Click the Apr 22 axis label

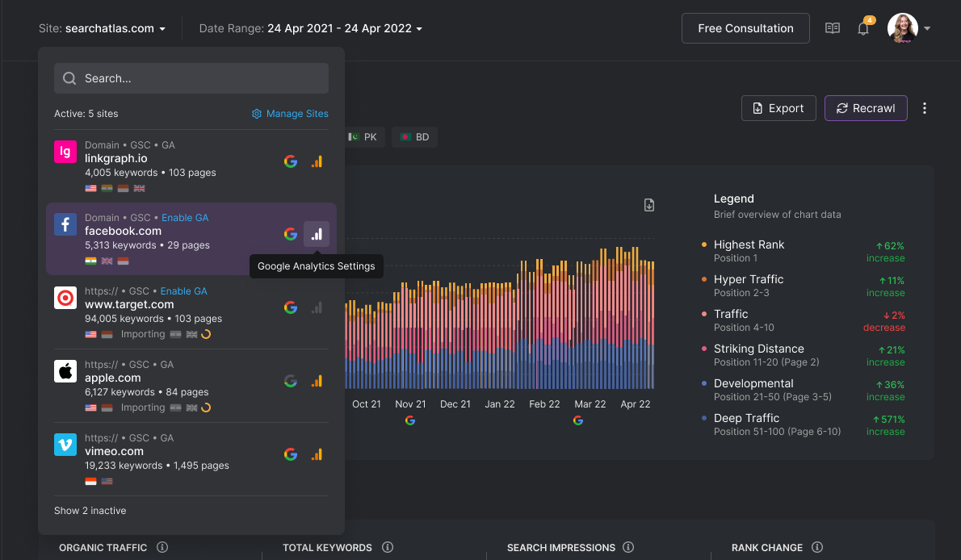coord(635,404)
